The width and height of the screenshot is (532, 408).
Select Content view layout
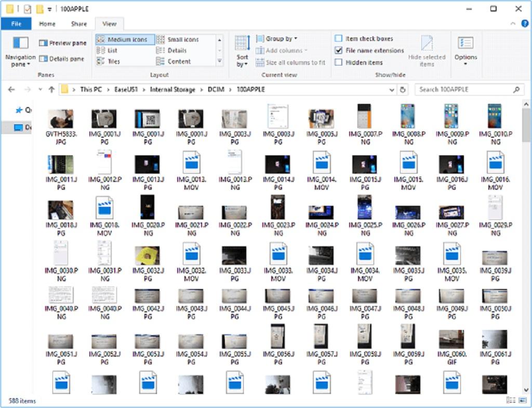pyautogui.click(x=178, y=61)
